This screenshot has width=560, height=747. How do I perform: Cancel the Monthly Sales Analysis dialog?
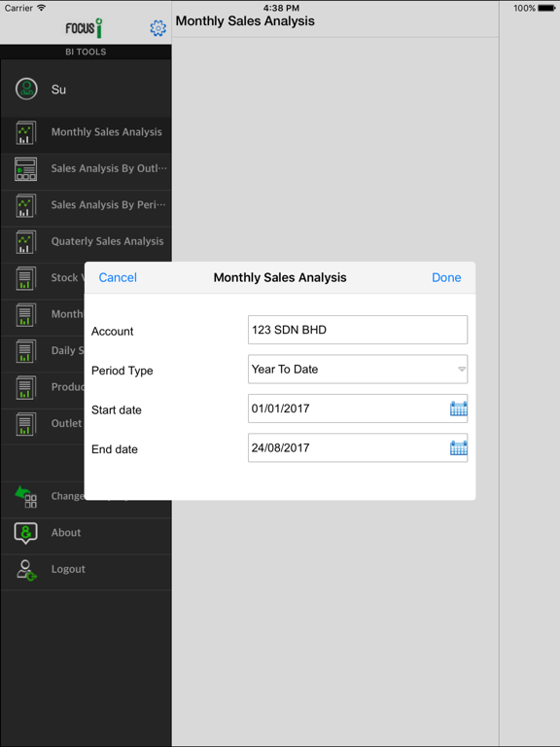[x=118, y=278]
